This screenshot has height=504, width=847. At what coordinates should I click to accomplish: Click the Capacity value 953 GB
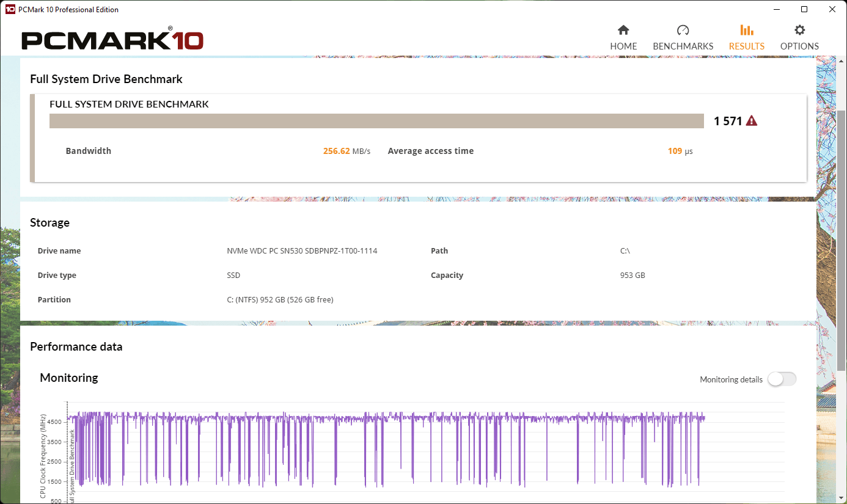click(x=632, y=276)
